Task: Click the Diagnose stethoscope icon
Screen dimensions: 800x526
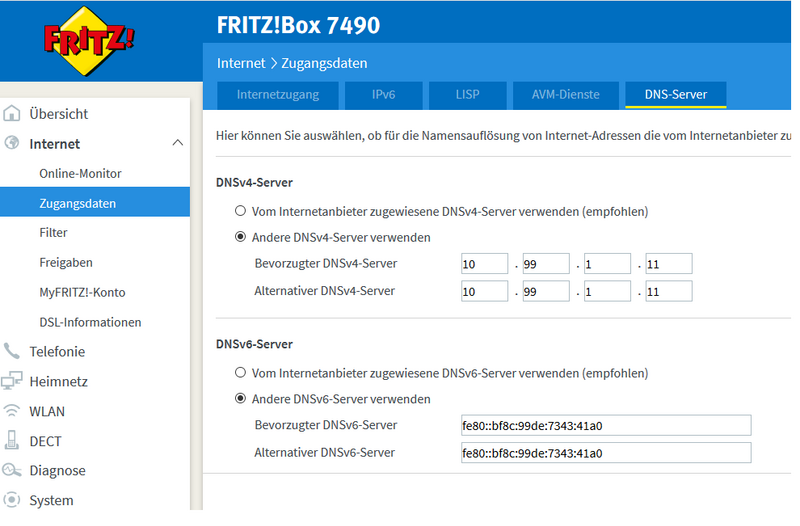Action: pyautogui.click(x=12, y=470)
